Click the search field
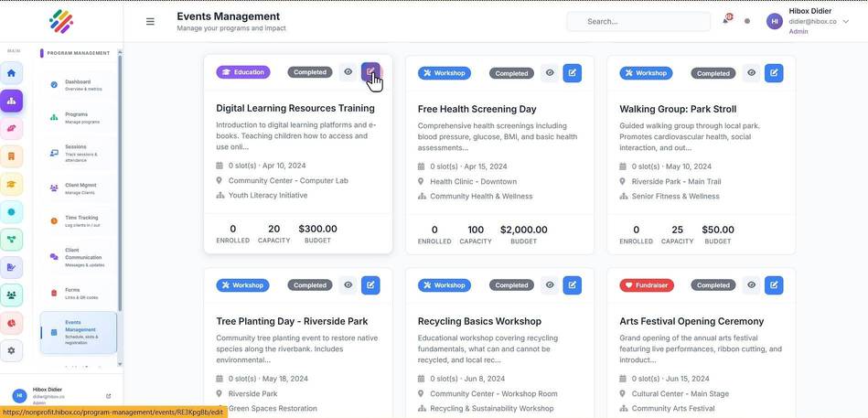 coord(638,22)
